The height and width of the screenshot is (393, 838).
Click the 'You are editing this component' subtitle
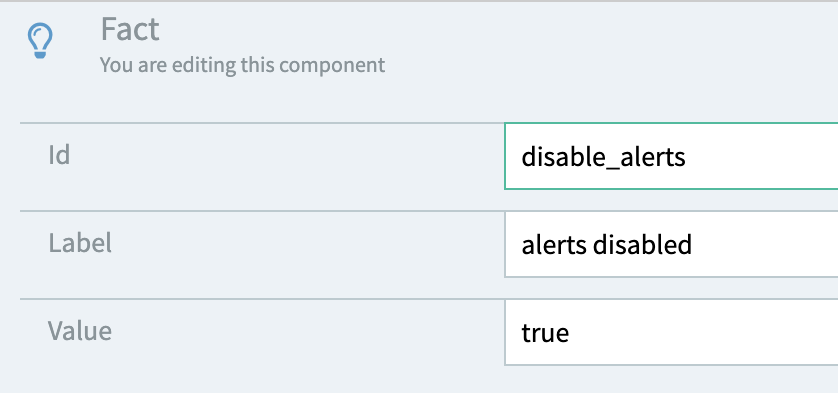(x=242, y=65)
